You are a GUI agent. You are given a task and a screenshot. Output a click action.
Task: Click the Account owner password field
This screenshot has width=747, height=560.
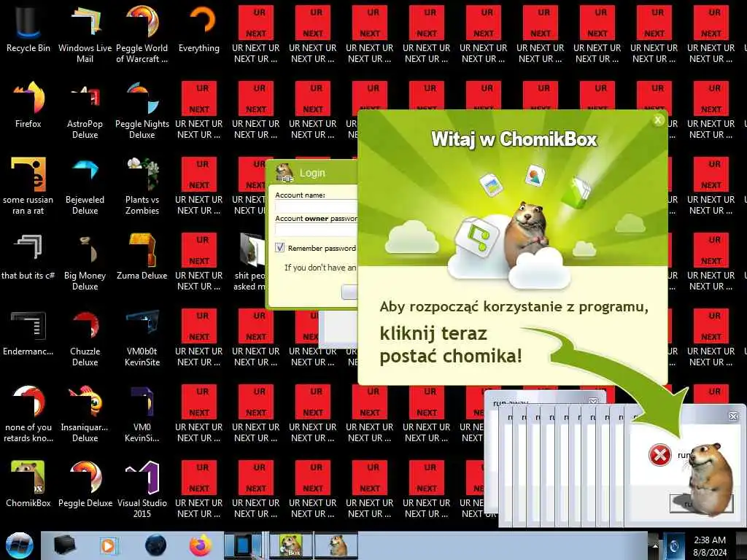(317, 230)
